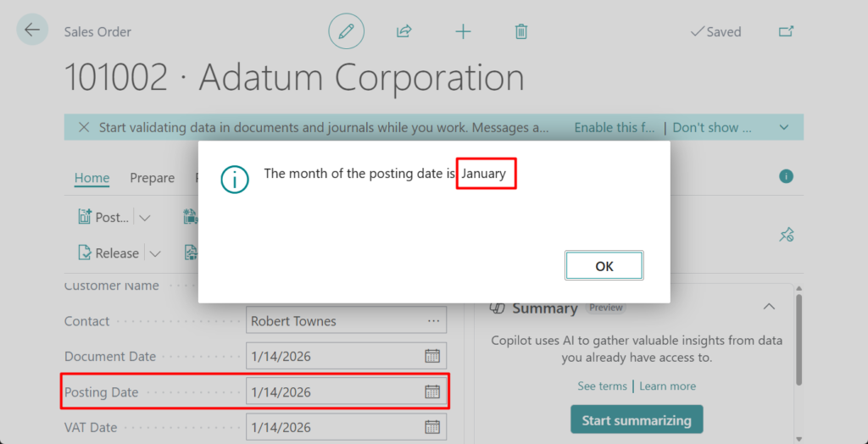The height and width of the screenshot is (444, 868).
Task: Open the Post dropdown arrow
Action: (145, 218)
